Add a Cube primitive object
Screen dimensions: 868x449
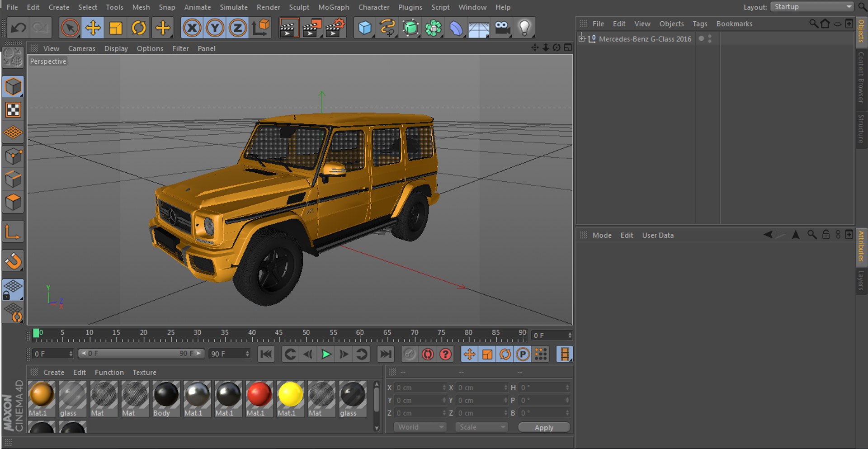[365, 28]
